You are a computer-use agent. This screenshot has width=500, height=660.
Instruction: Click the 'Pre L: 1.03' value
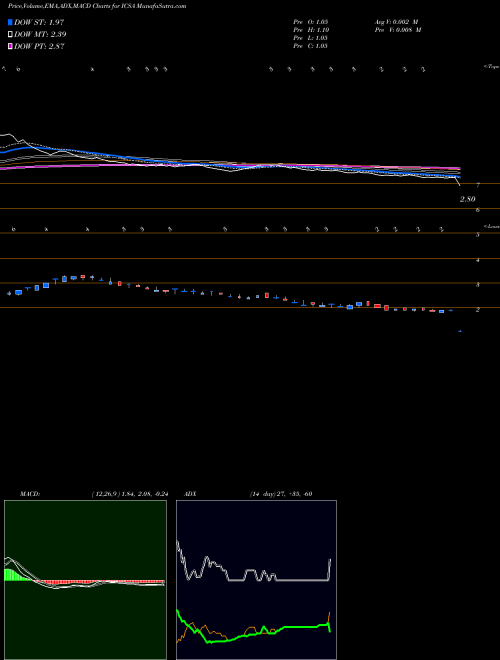point(311,38)
